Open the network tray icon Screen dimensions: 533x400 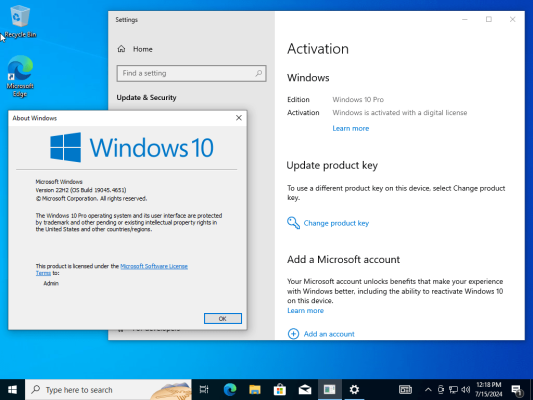453,389
